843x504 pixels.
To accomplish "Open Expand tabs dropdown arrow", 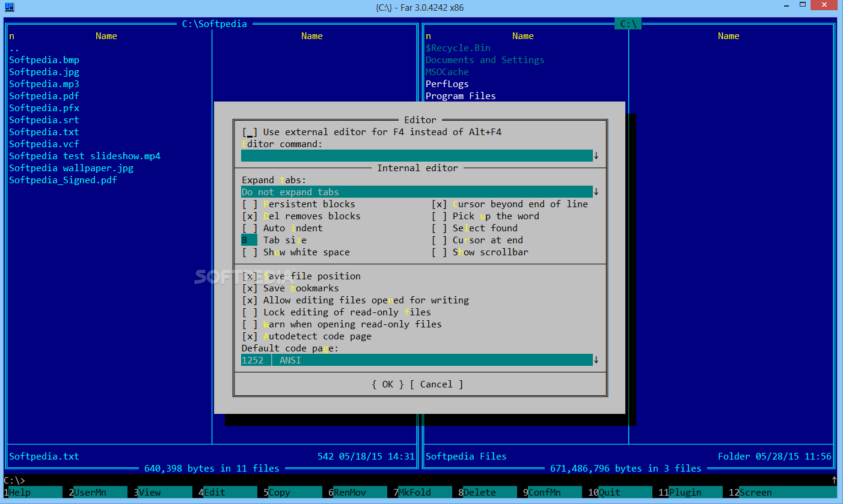I will pos(596,192).
